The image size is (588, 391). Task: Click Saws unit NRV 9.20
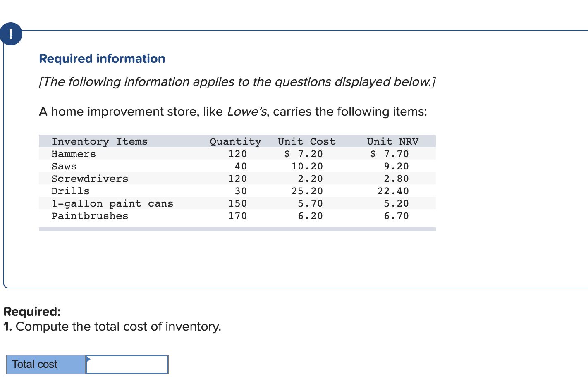[397, 166]
